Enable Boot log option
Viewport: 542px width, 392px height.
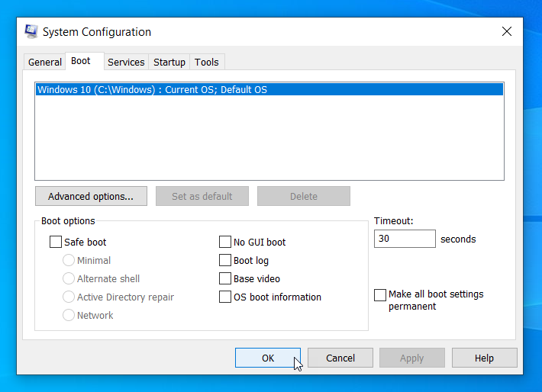(x=224, y=260)
